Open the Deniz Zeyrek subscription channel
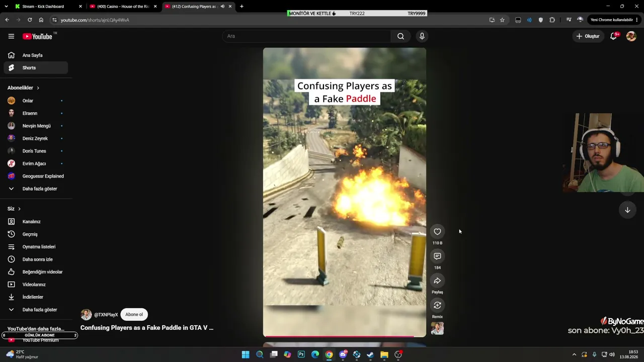Image resolution: width=644 pixels, height=362 pixels. pyautogui.click(x=35, y=138)
